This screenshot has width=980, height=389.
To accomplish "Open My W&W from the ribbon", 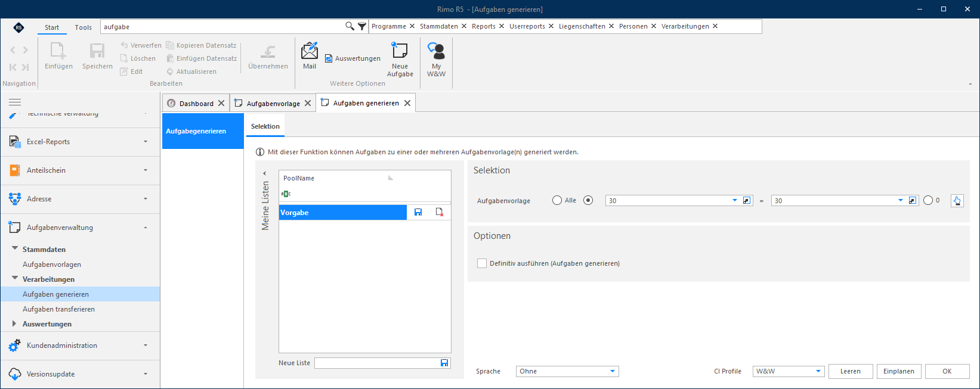I will point(436,60).
